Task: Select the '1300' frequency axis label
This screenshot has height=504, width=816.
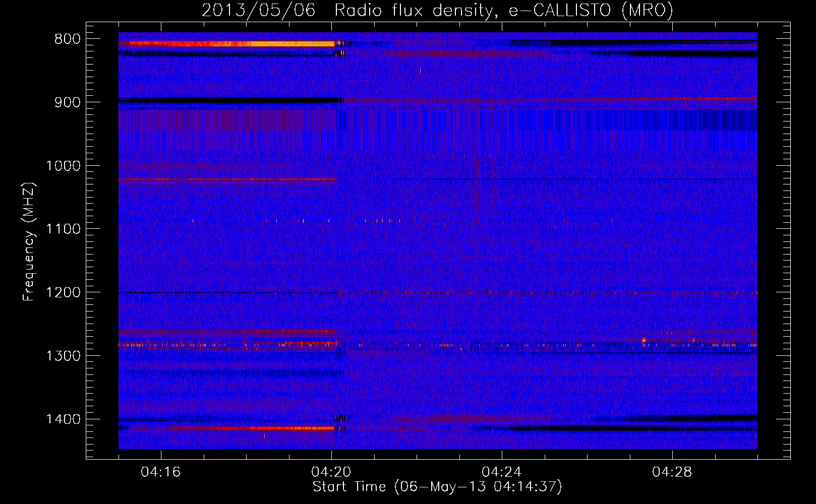Action: 63,356
